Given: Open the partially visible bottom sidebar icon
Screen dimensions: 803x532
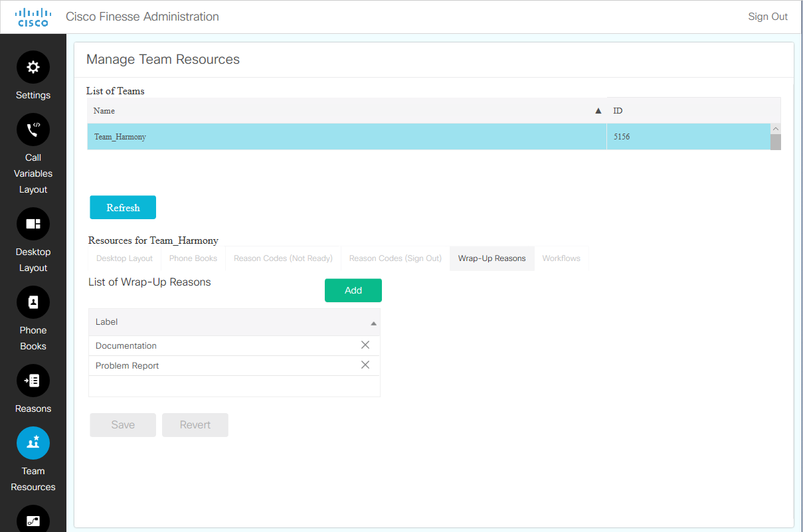Looking at the screenshot, I should point(33,519).
